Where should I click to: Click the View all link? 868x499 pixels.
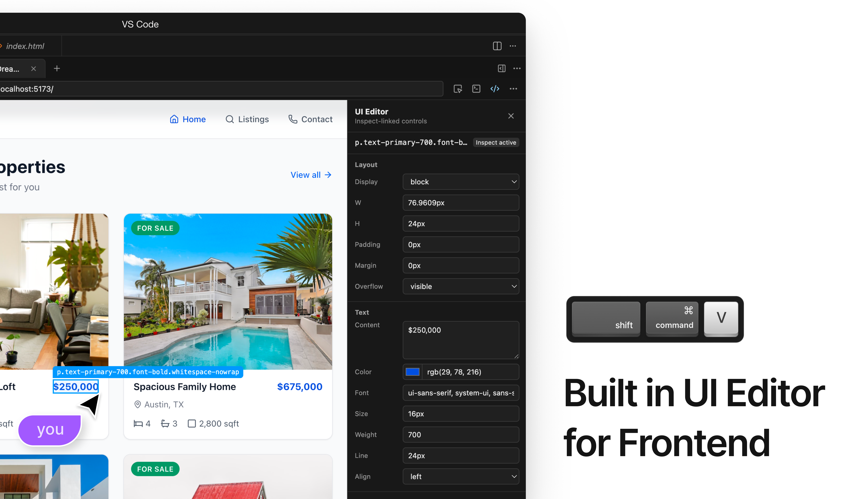311,175
